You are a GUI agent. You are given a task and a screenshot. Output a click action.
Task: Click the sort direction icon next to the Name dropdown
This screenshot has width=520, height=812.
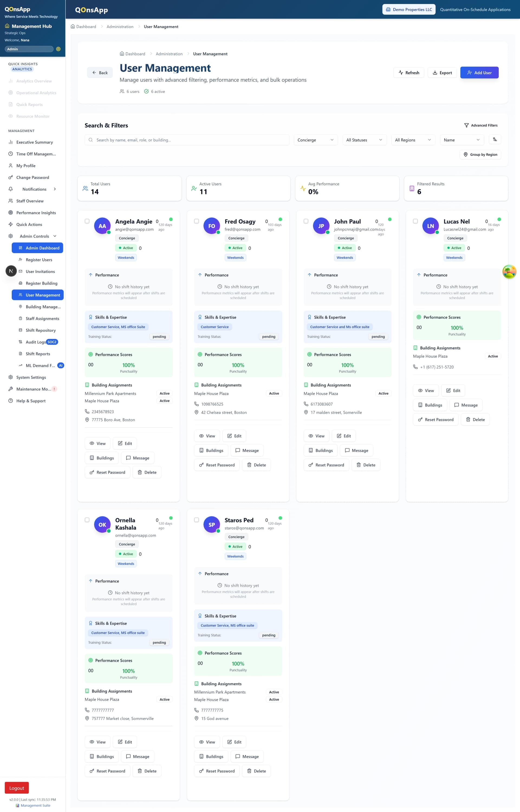pyautogui.click(x=495, y=140)
